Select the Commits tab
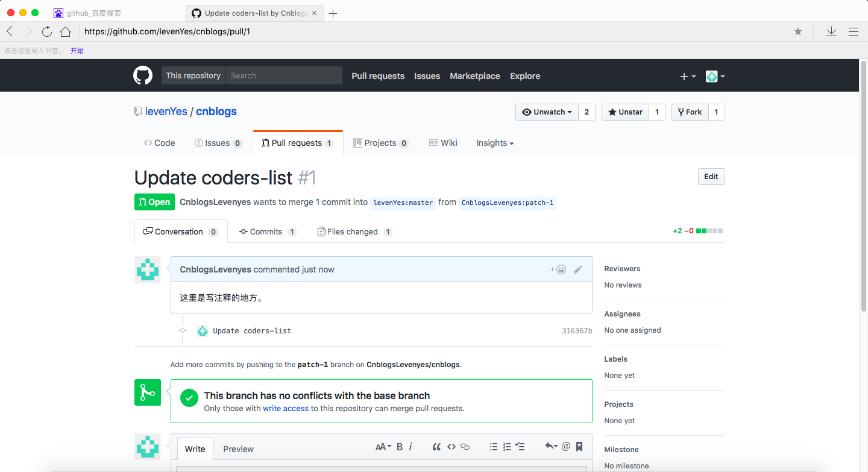 pos(268,231)
